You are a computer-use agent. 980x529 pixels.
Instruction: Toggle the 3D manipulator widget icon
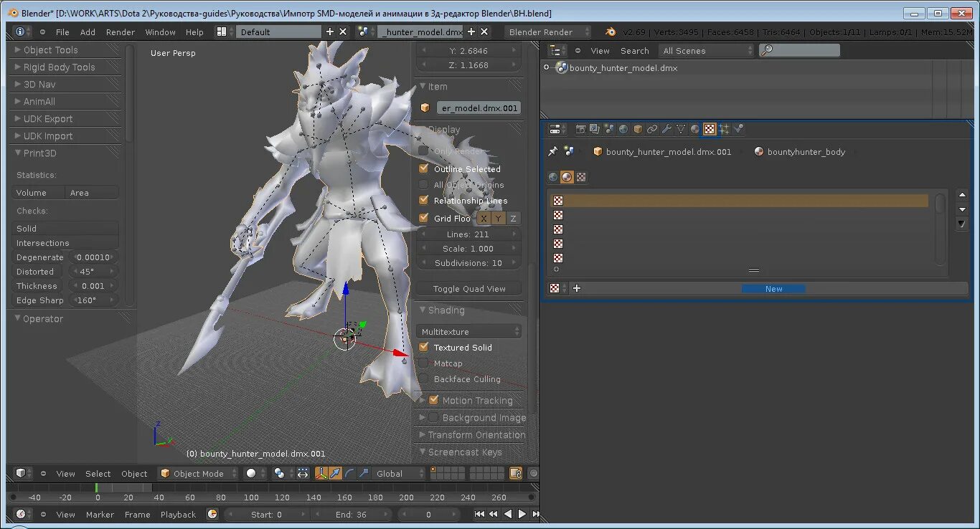[321, 473]
